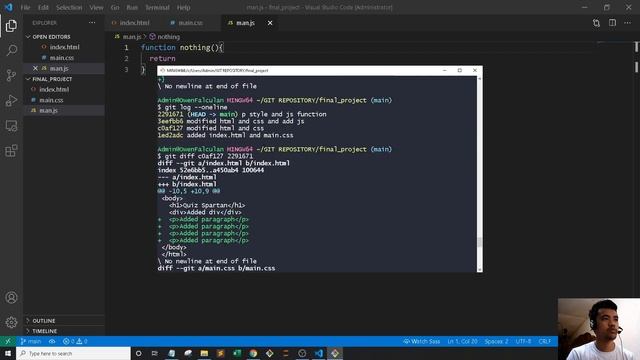Screen dimensions: 640x360
Task: Close the main.js editor tab
Action: pyautogui.click(x=270, y=23)
